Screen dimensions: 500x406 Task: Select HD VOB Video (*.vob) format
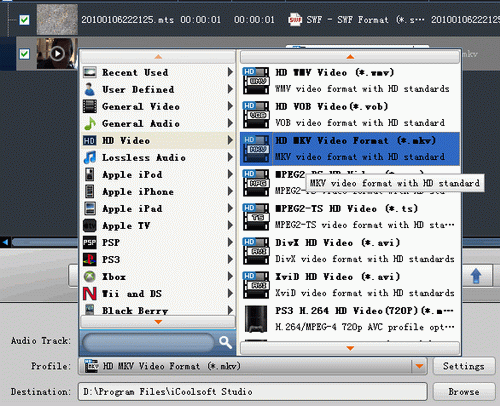tap(350, 115)
